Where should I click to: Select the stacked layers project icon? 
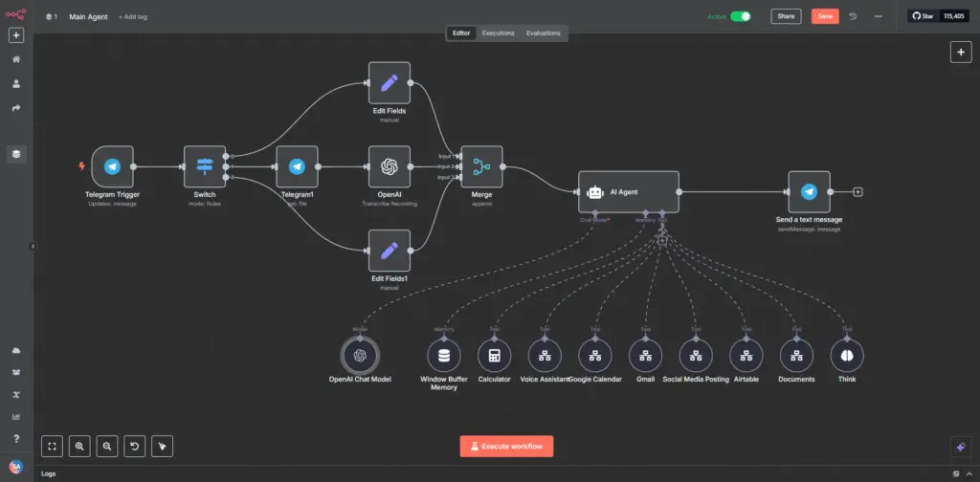pyautogui.click(x=16, y=154)
